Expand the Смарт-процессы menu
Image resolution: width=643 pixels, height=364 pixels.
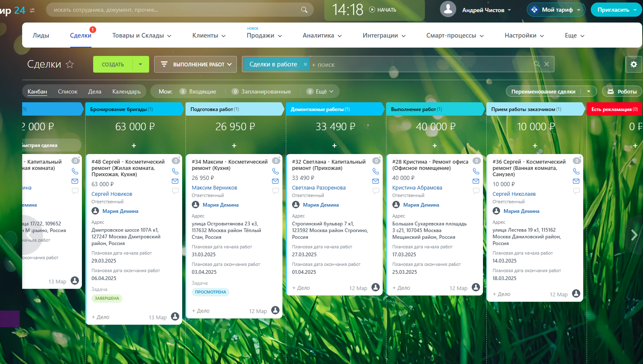tap(455, 35)
